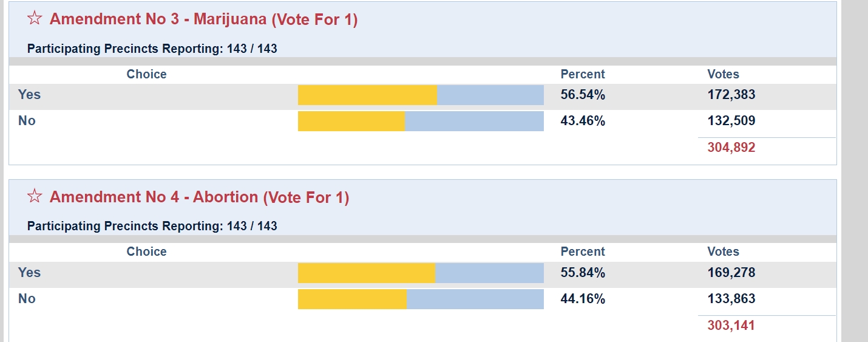
Task: Click the 172,383 votes figure
Action: point(731,95)
